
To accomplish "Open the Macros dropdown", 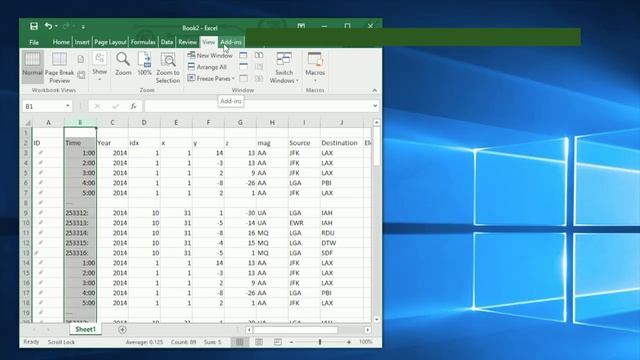I will [315, 67].
